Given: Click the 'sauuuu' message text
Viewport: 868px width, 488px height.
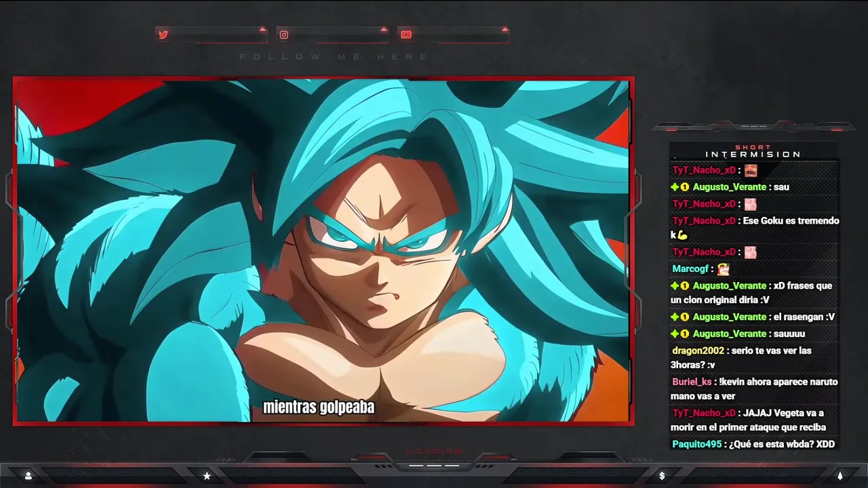Looking at the screenshot, I should pyautogui.click(x=789, y=334).
